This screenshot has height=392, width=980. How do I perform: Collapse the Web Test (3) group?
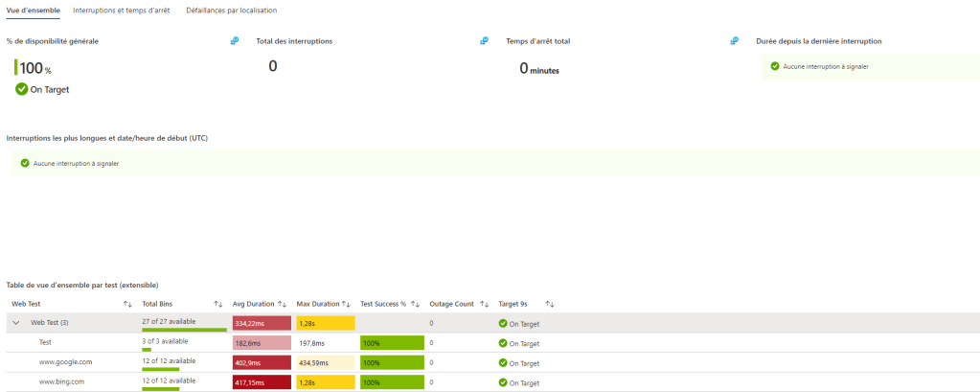click(15, 323)
